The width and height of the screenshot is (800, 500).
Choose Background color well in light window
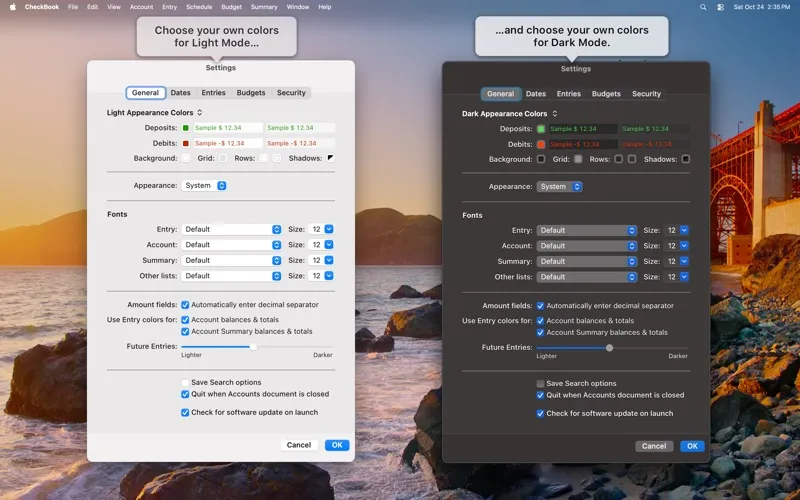tap(186, 158)
